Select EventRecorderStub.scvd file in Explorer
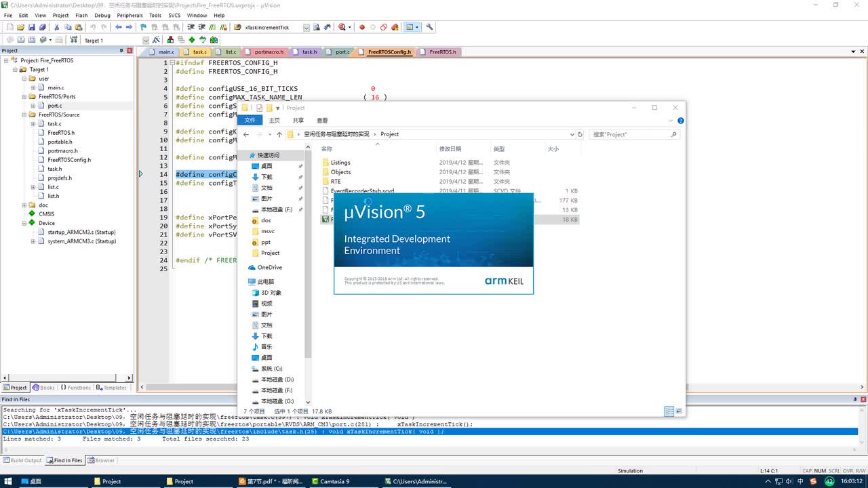Screen dimensions: 868x488 tap(357, 191)
